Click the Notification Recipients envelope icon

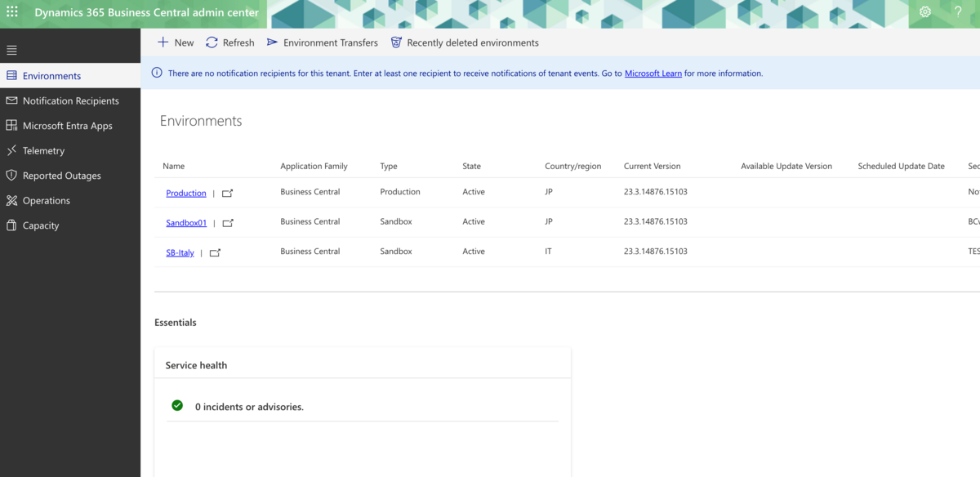tap(11, 100)
